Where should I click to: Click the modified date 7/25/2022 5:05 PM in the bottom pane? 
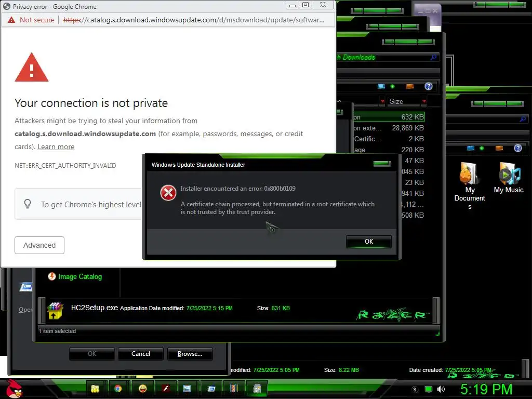click(x=276, y=370)
